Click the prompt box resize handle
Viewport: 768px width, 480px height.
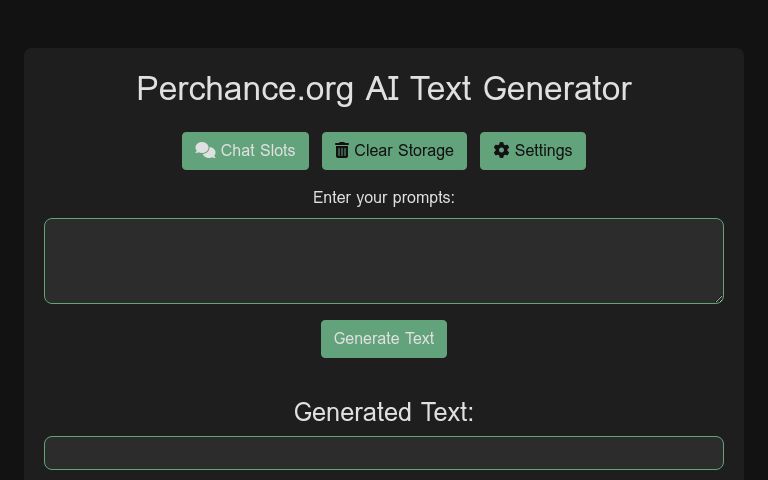pyautogui.click(x=718, y=298)
